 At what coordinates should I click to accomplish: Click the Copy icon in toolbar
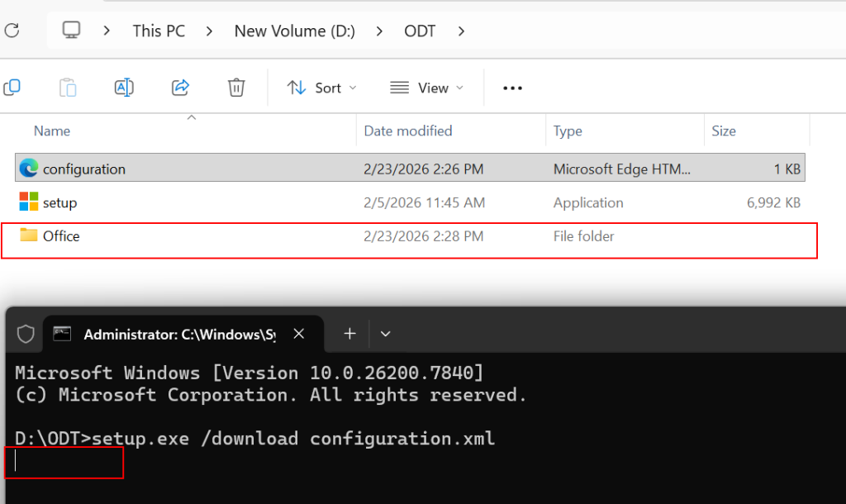coord(12,88)
